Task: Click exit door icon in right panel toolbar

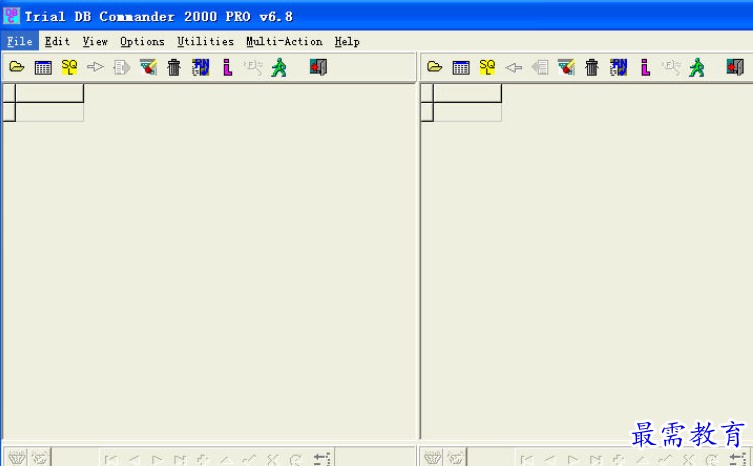Action: pyautogui.click(x=735, y=67)
